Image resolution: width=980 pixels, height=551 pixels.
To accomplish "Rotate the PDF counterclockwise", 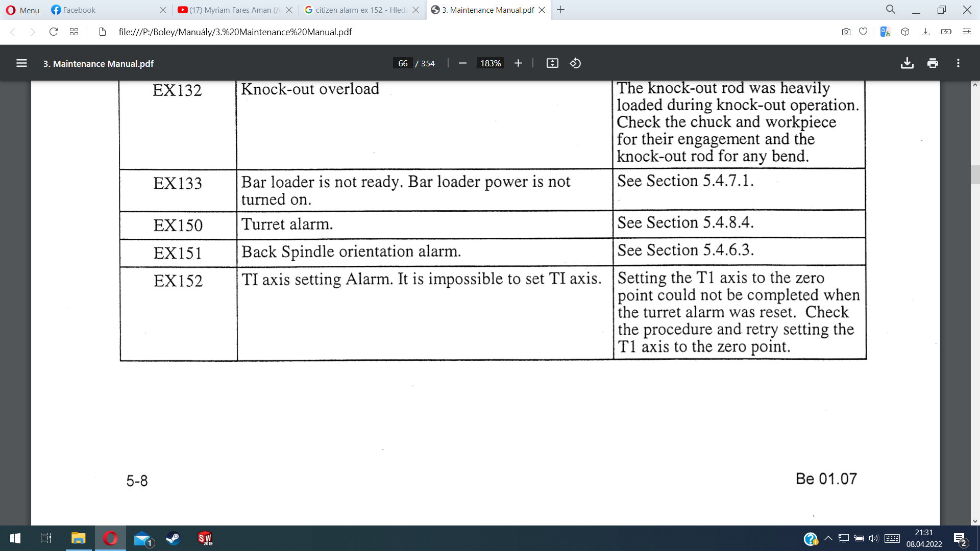I will point(575,63).
